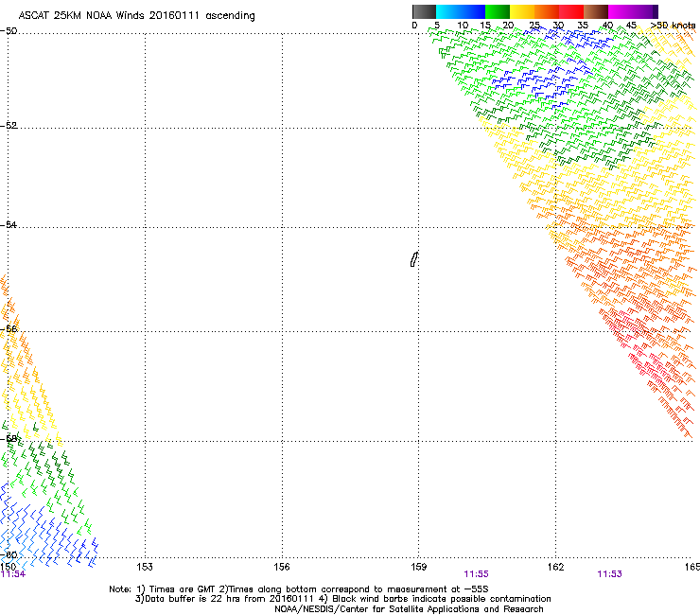
Task: Click the latitude label -56
Action: 9,329
